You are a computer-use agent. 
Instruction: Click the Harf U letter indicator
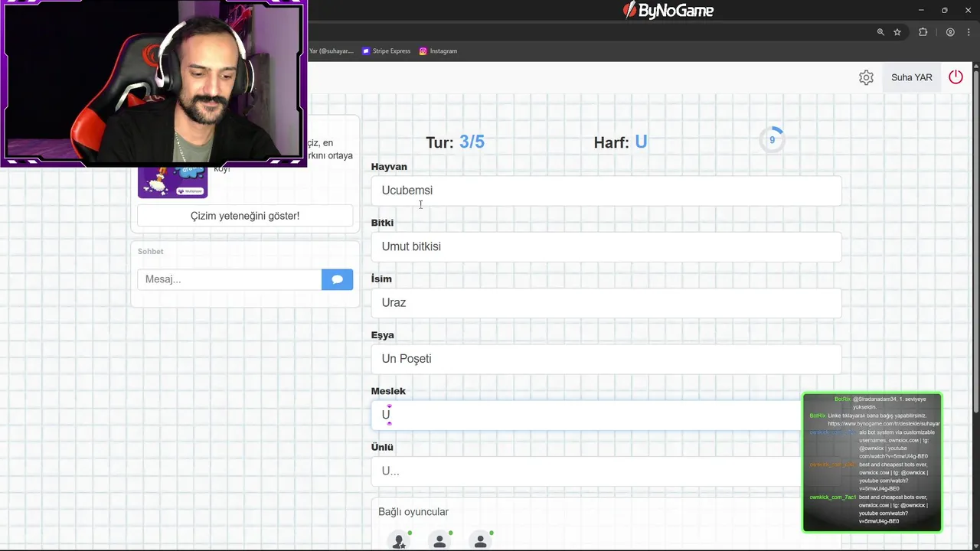[620, 142]
